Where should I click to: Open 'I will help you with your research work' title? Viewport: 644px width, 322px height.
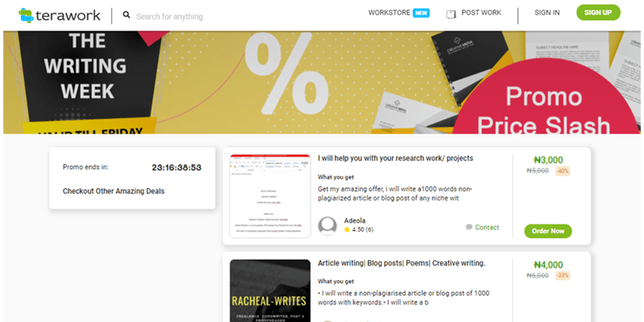click(x=395, y=158)
